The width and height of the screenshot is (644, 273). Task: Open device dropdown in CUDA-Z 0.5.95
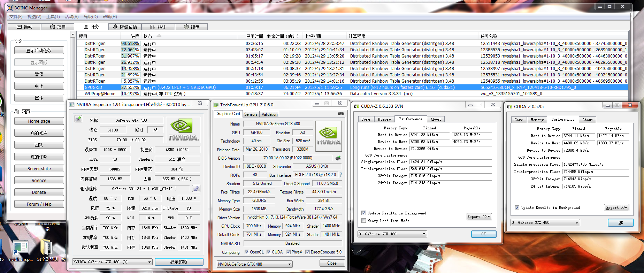545,222
